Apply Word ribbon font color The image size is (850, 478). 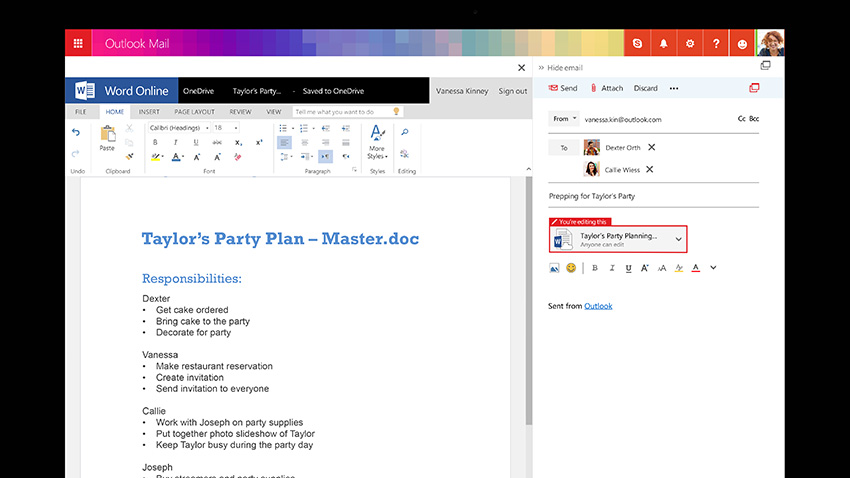tap(176, 157)
